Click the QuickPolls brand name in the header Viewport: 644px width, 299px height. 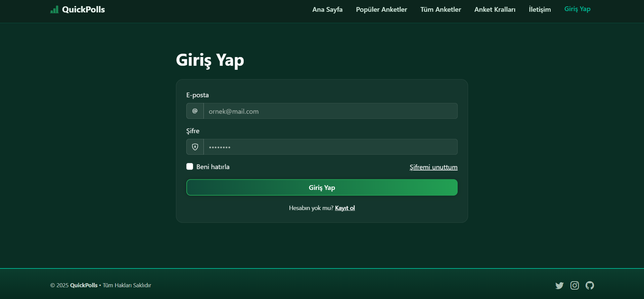point(83,9)
